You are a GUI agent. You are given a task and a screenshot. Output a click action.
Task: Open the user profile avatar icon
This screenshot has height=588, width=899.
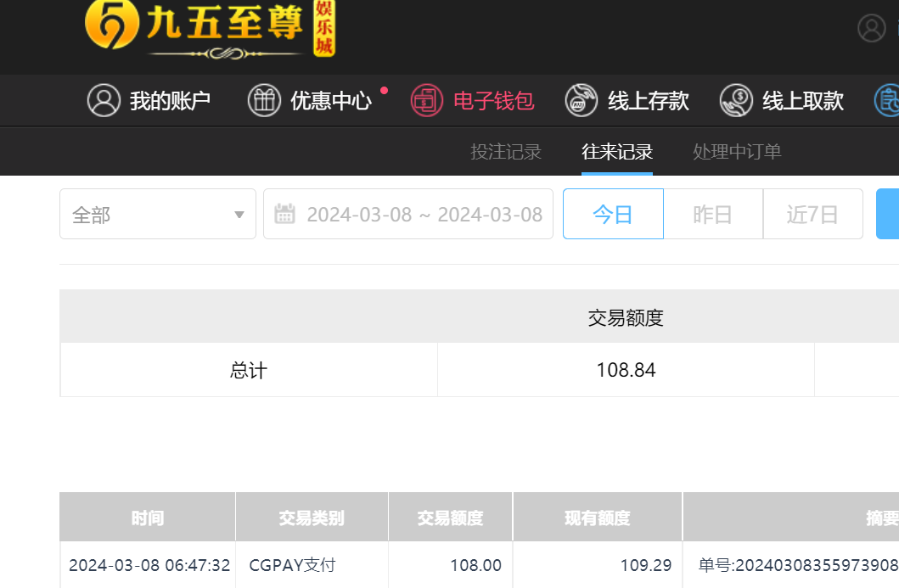click(872, 28)
